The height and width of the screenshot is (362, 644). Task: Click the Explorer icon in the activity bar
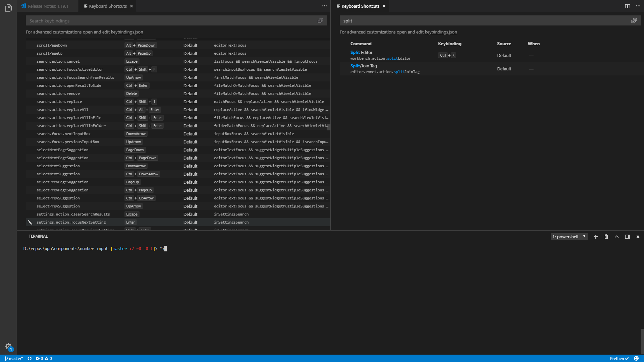(8, 8)
